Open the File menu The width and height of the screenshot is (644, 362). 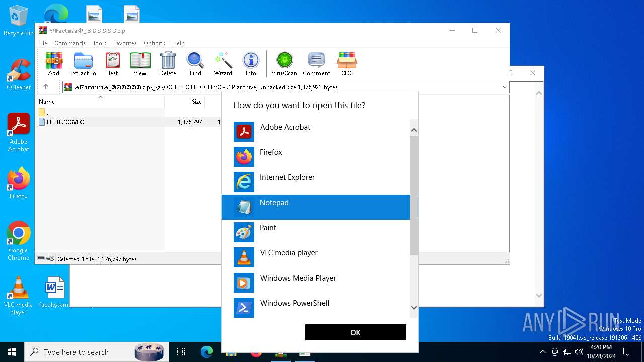point(43,43)
